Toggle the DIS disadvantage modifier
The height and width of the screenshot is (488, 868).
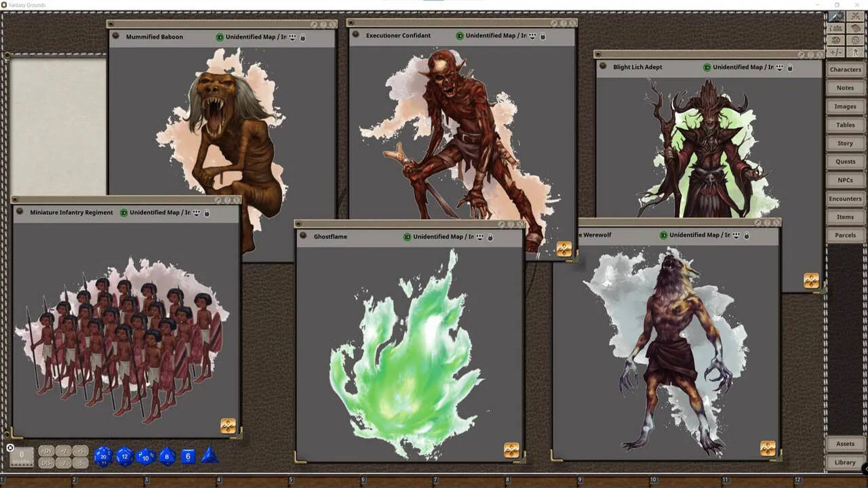coord(47,463)
